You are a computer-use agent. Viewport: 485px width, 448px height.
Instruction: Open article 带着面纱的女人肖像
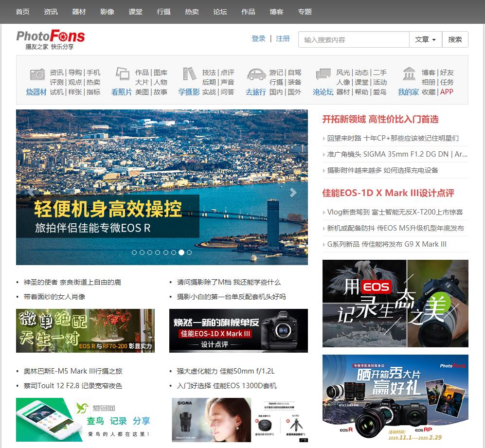coord(54,297)
